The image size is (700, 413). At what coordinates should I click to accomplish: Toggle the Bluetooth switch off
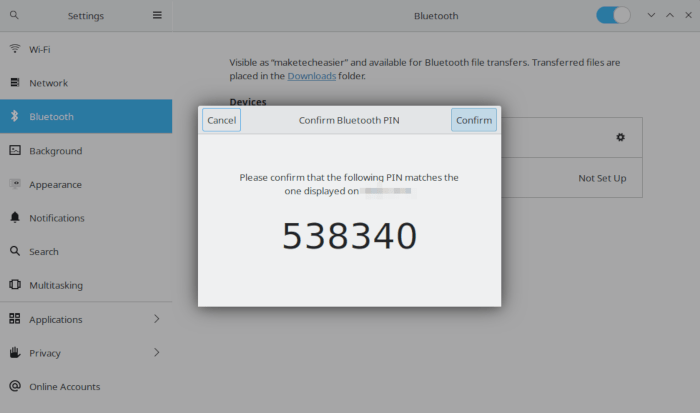coord(613,15)
